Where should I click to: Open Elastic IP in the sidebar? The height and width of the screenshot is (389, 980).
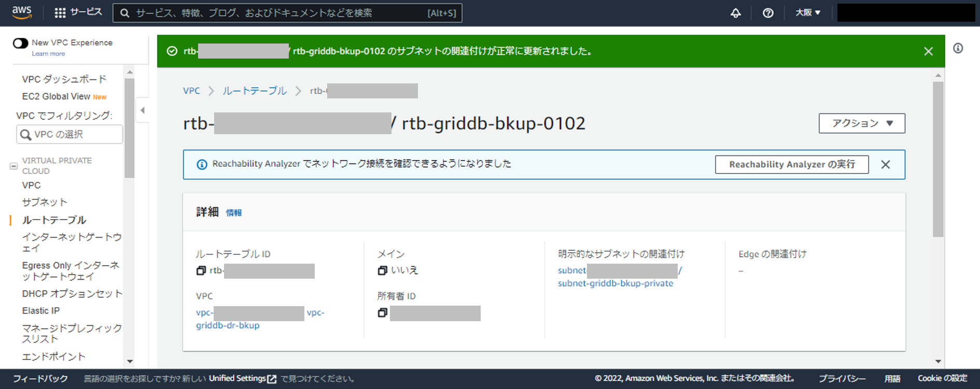pos(41,311)
